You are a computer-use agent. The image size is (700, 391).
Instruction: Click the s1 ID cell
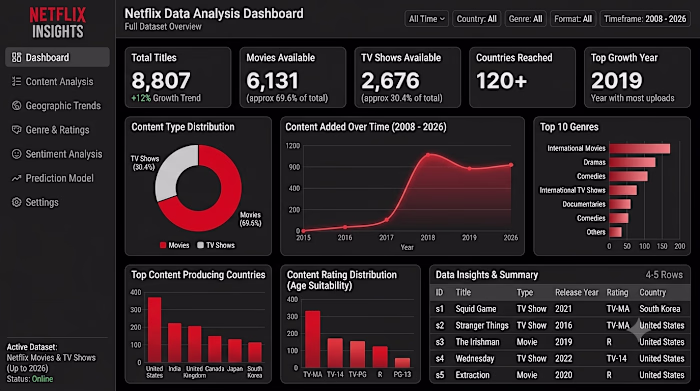pyautogui.click(x=440, y=309)
